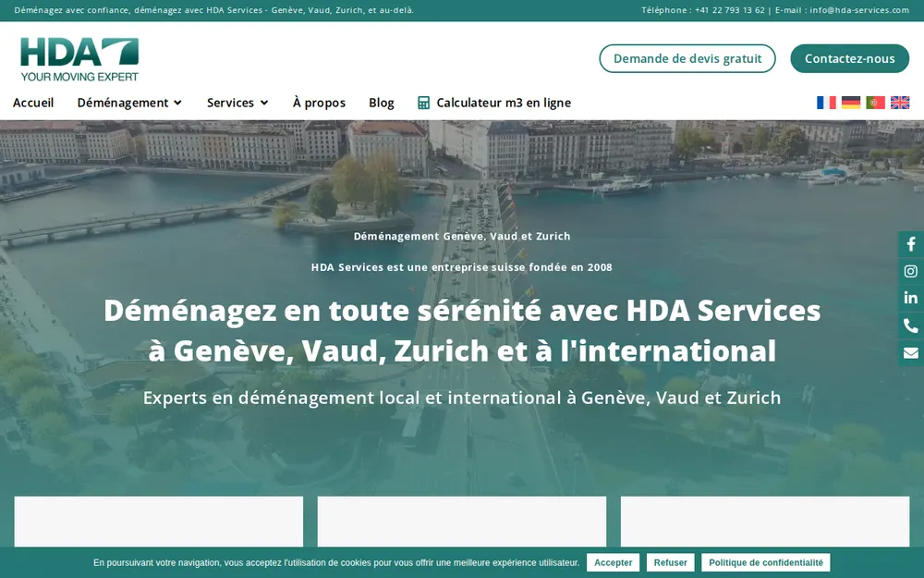Click the calculator icon in navigation
The height and width of the screenshot is (578, 924).
pos(423,103)
